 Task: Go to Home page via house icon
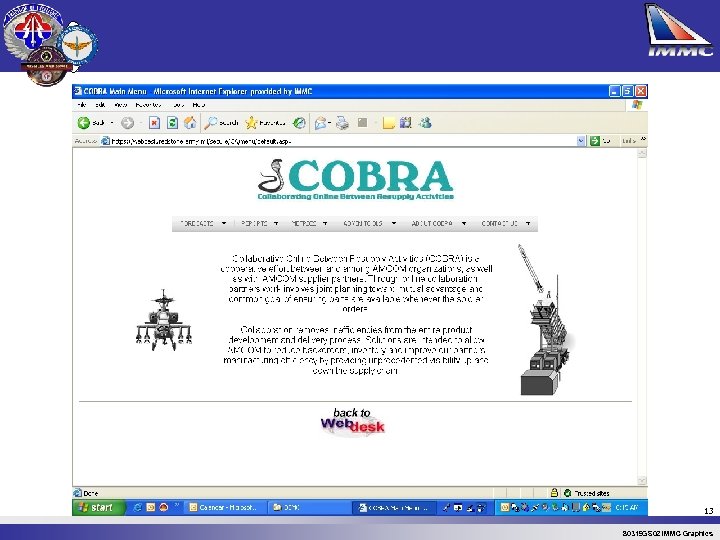pos(190,123)
